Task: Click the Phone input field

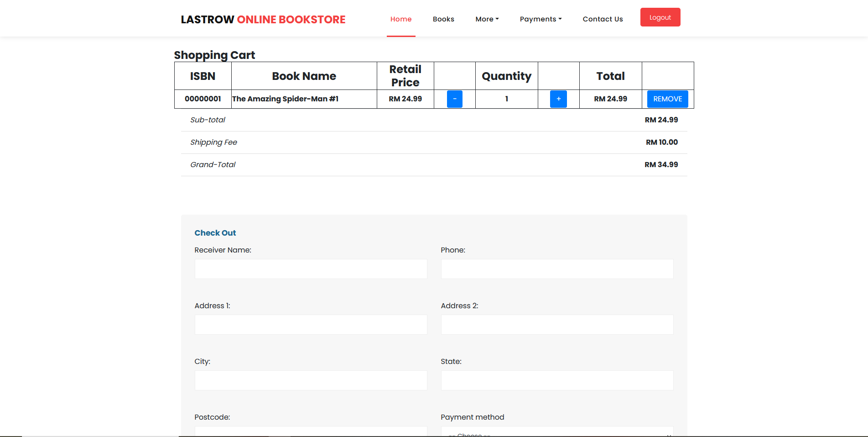Action: (556, 269)
